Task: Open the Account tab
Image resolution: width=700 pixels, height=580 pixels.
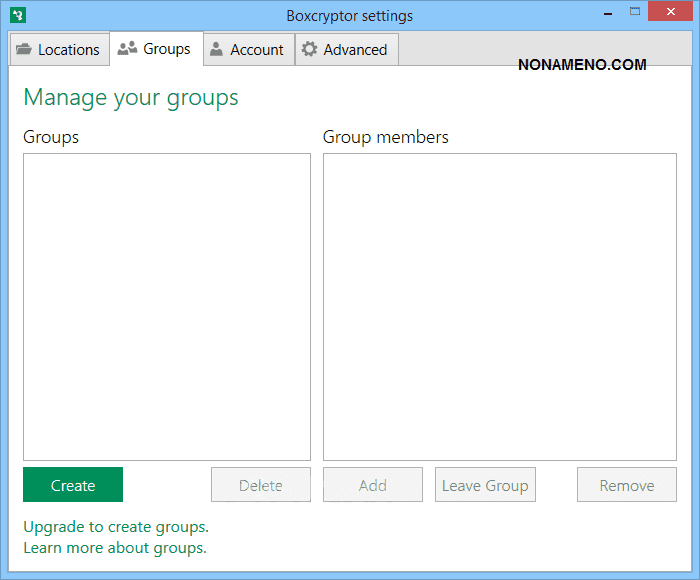Action: pos(249,50)
